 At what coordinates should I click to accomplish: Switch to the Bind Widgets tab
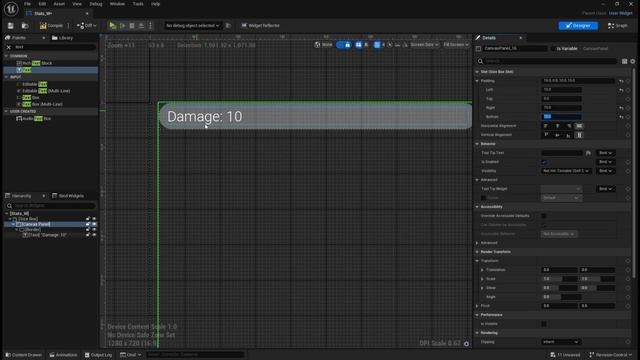[68, 196]
